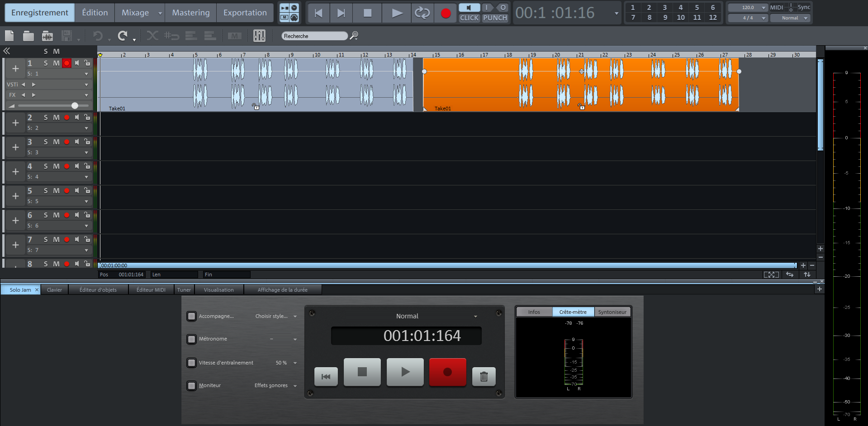Click the redo arrow icon
Viewport: 868px width, 426px height.
pyautogui.click(x=123, y=36)
